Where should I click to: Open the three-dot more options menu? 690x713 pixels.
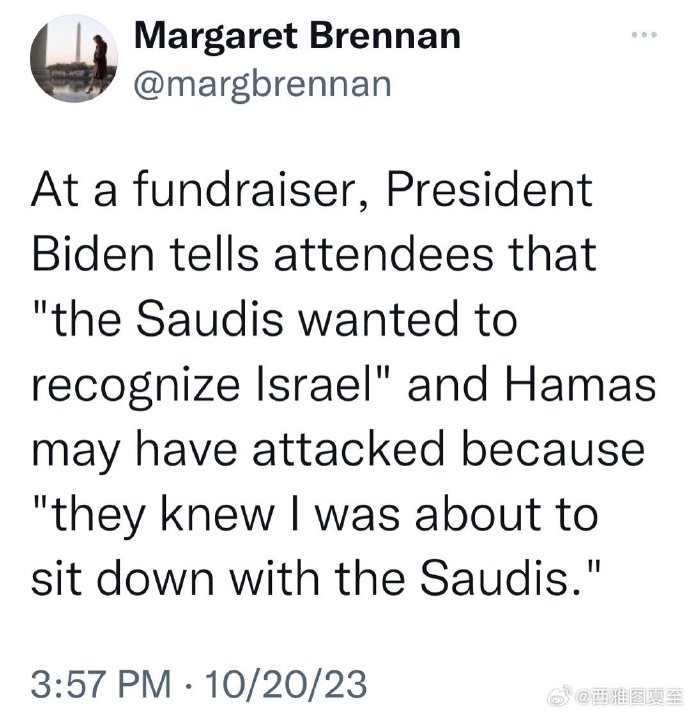pyautogui.click(x=645, y=35)
